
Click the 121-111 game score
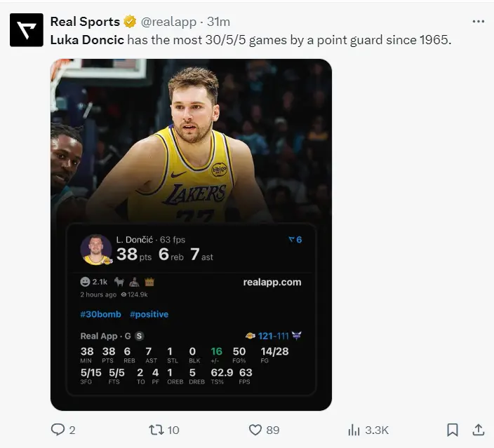[x=272, y=336]
